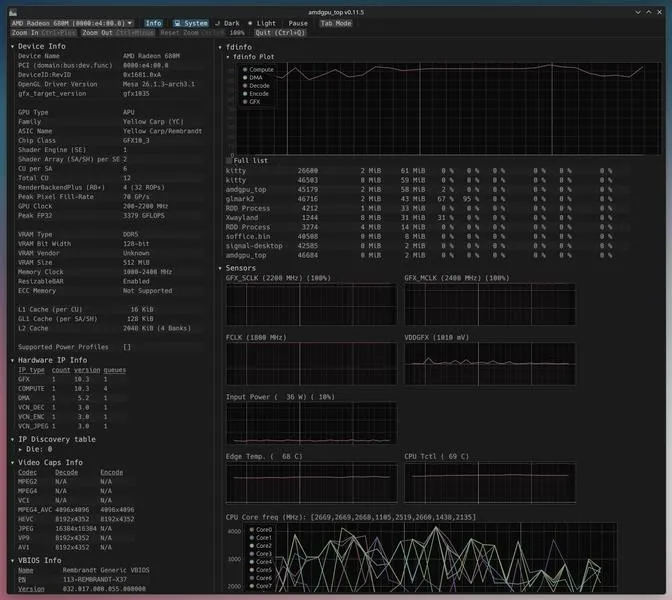The height and width of the screenshot is (600, 672).
Task: Toggle Decode series in fdinfo plot legend
Action: coord(256,86)
